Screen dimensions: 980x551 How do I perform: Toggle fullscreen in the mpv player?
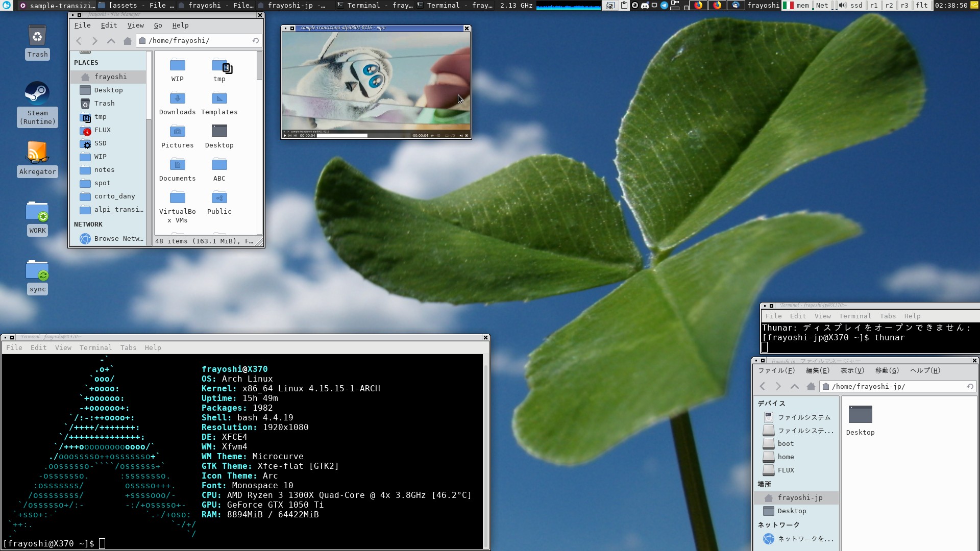(467, 136)
